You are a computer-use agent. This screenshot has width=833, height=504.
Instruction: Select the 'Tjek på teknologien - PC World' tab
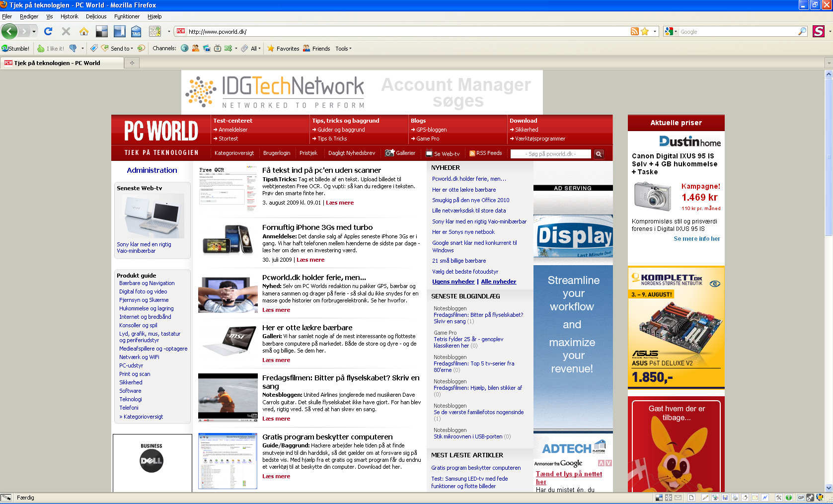pyautogui.click(x=62, y=63)
